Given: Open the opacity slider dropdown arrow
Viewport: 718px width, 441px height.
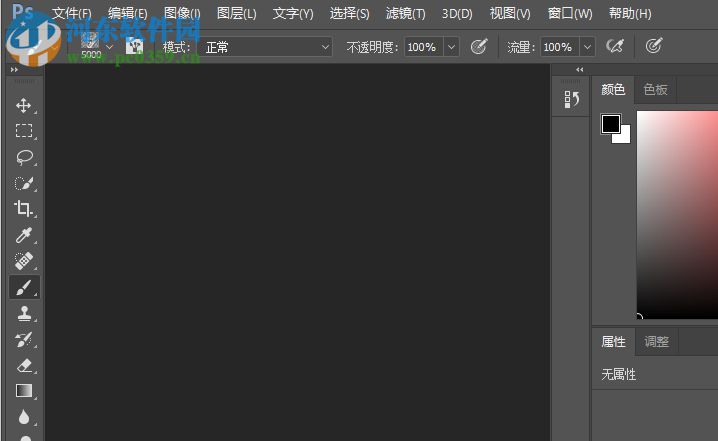Looking at the screenshot, I should pyautogui.click(x=451, y=47).
